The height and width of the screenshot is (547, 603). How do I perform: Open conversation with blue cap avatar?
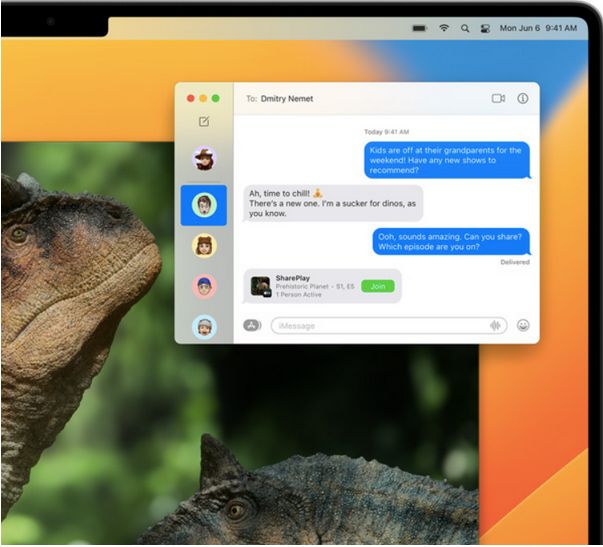[x=204, y=286]
